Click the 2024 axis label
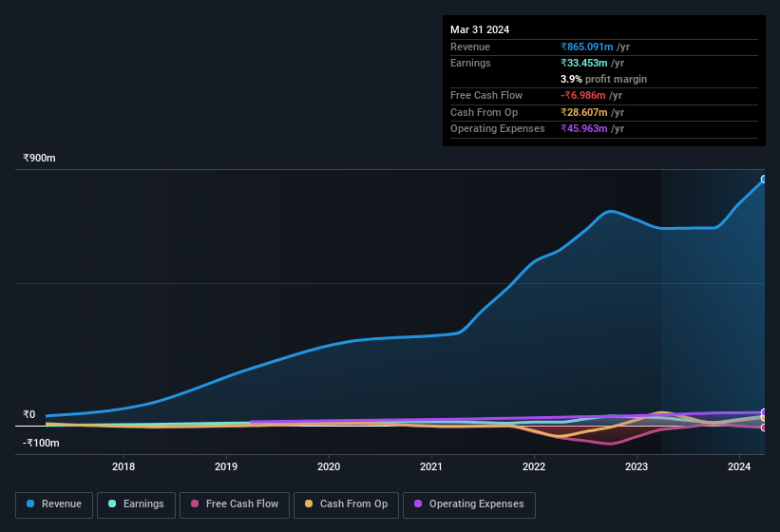This screenshot has width=780, height=532. (739, 466)
